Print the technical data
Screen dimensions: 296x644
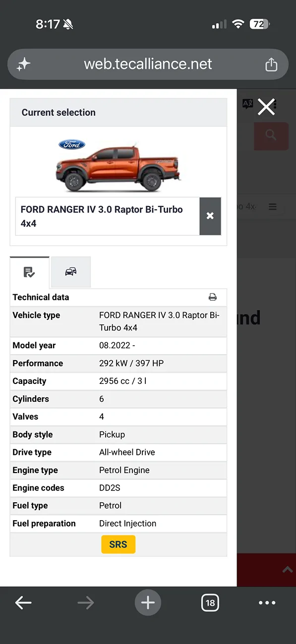tap(213, 297)
